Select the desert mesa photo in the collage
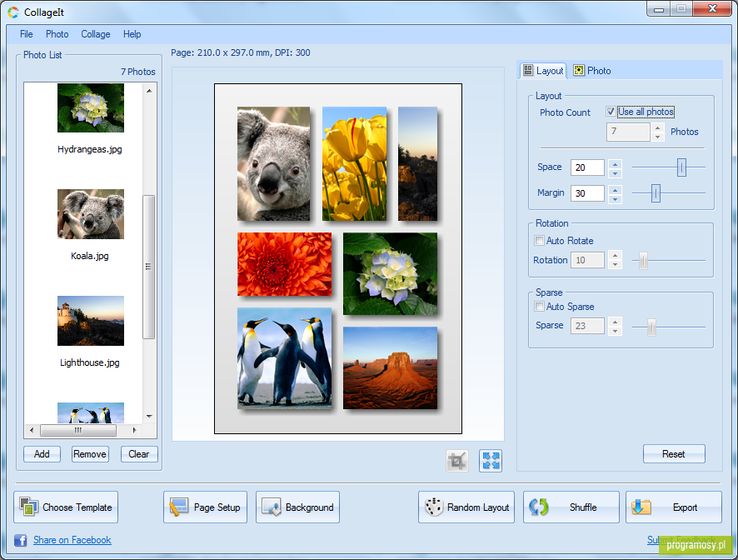The width and height of the screenshot is (738, 560). tap(390, 367)
